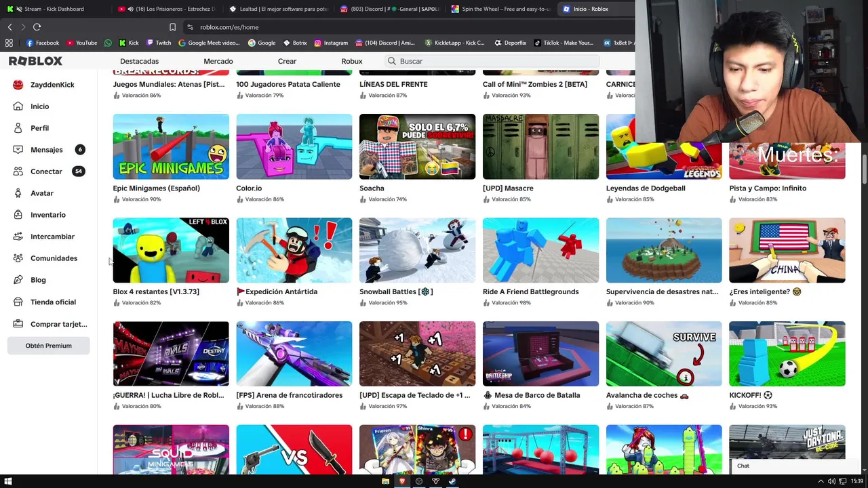Open Crear in the Roblox header

pos(287,61)
